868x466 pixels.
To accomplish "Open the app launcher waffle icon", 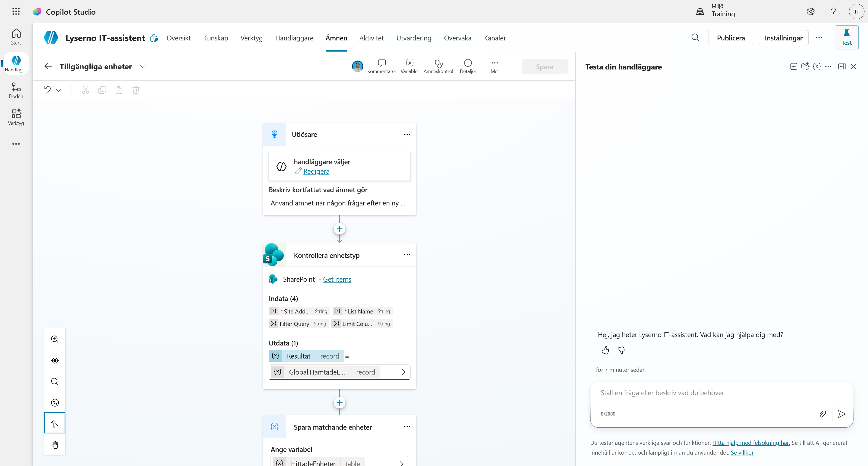I will (16, 11).
